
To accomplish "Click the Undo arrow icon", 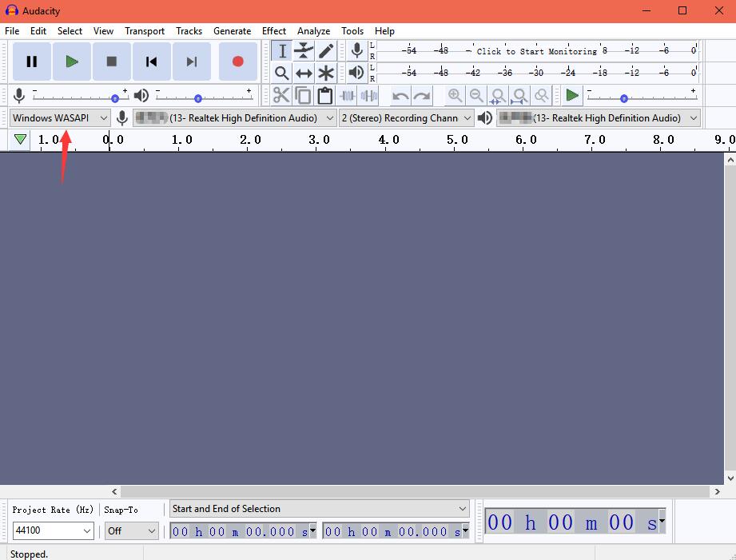I will 400,96.
